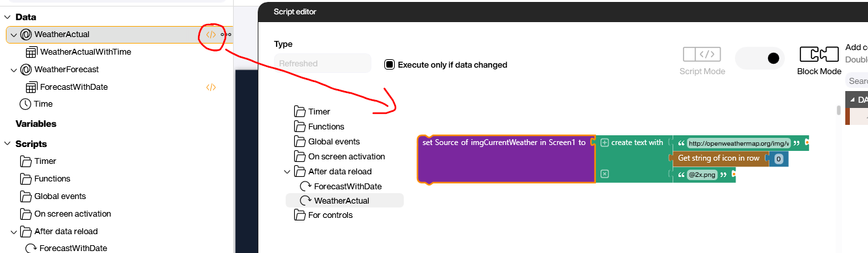Viewport: 868px width, 253px height.
Task: Click the row index number 0 block
Action: [778, 159]
